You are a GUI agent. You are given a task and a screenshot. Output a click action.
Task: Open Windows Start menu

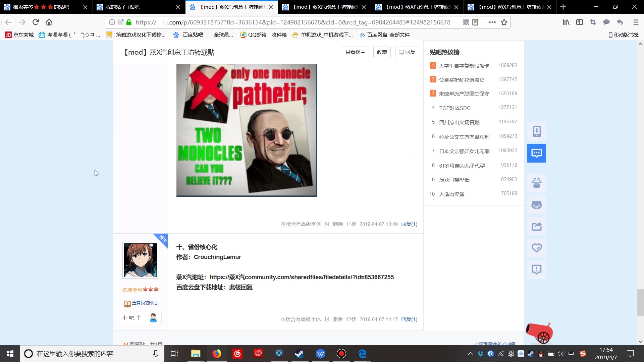[x=10, y=354]
